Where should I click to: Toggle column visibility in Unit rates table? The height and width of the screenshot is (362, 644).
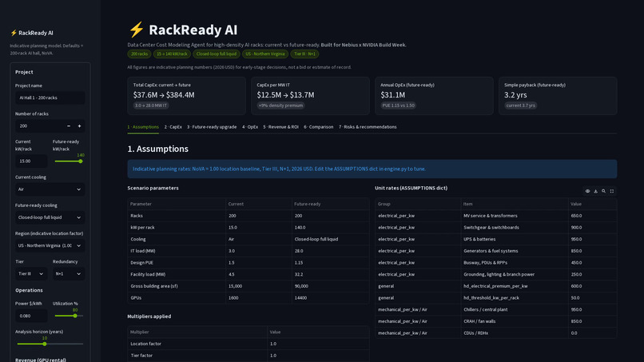(x=587, y=191)
